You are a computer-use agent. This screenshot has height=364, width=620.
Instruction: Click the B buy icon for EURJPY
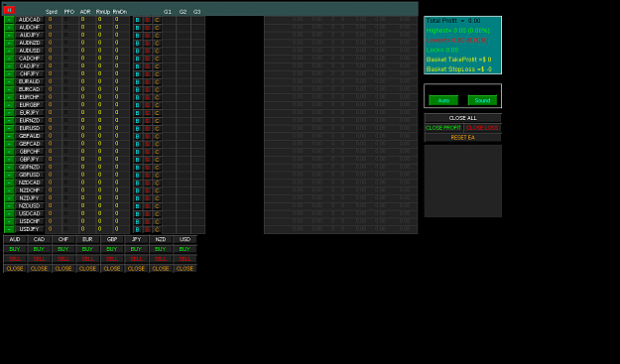[137, 113]
